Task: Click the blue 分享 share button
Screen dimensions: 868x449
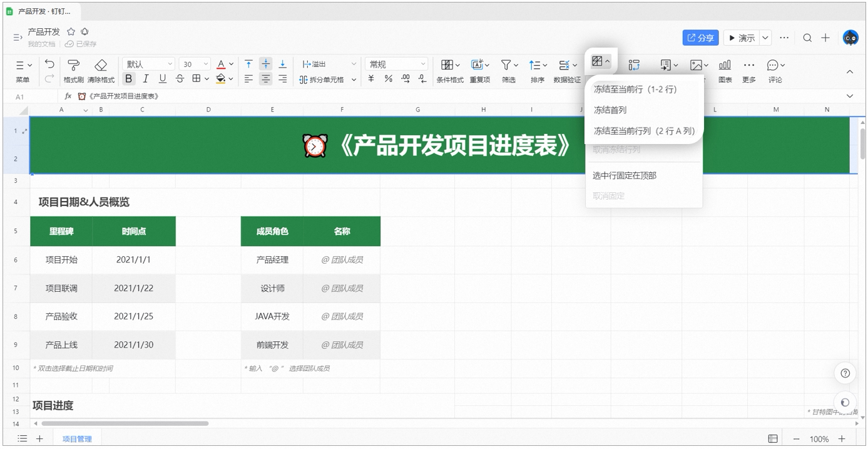Action: [x=700, y=38]
